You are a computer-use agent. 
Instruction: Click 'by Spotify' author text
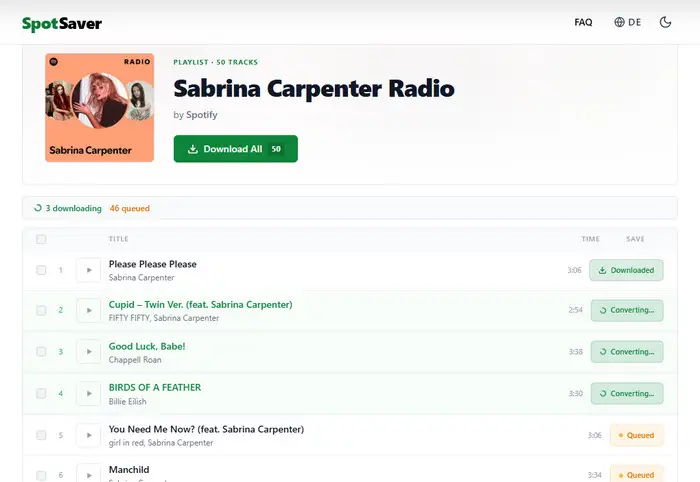(x=196, y=115)
